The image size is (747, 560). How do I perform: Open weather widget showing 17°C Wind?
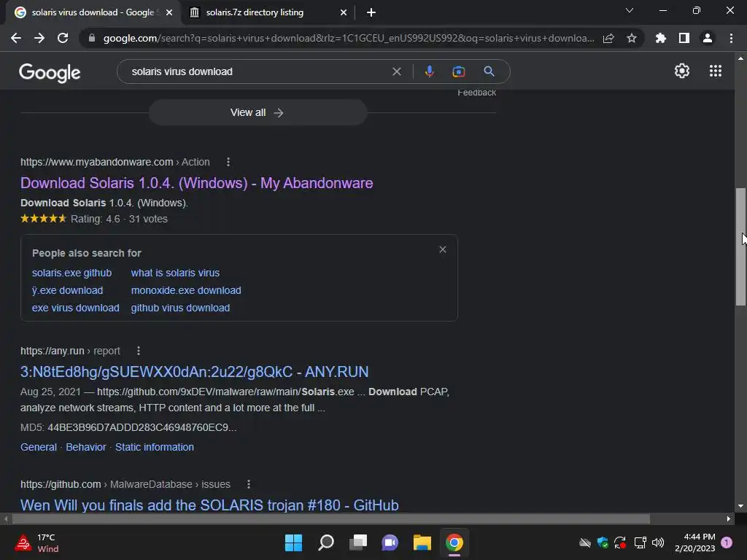point(37,542)
